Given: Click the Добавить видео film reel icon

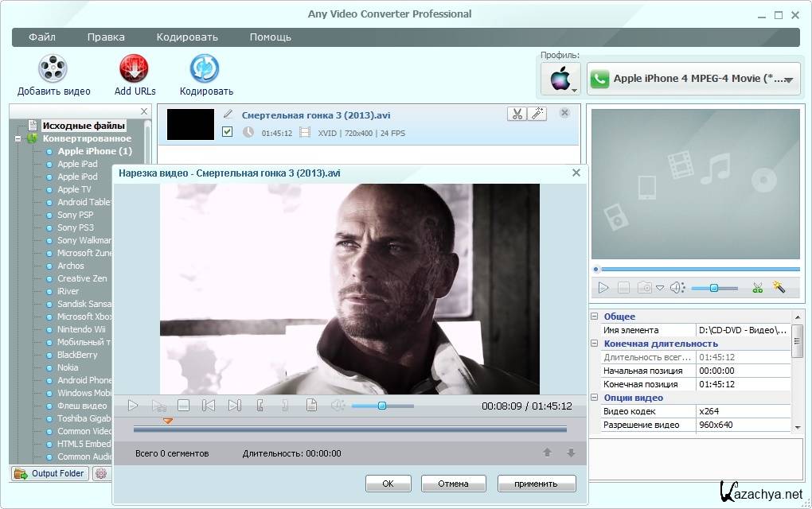Looking at the screenshot, I should pos(53,69).
